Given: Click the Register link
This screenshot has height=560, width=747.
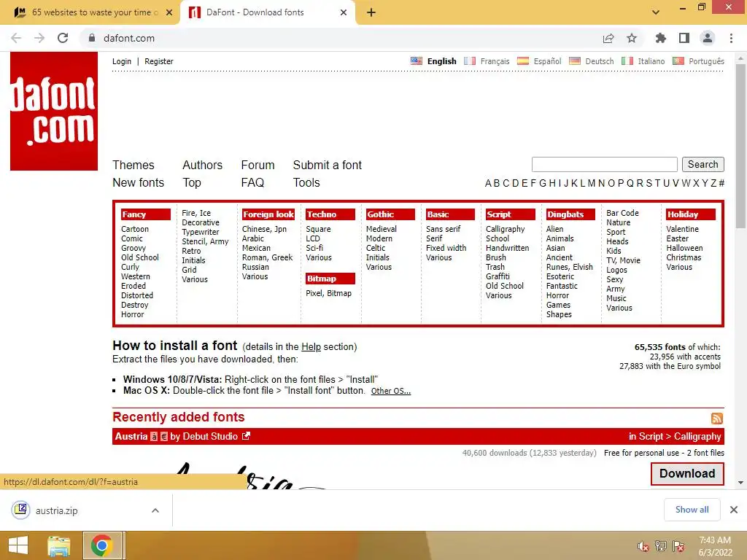Looking at the screenshot, I should [x=158, y=61].
